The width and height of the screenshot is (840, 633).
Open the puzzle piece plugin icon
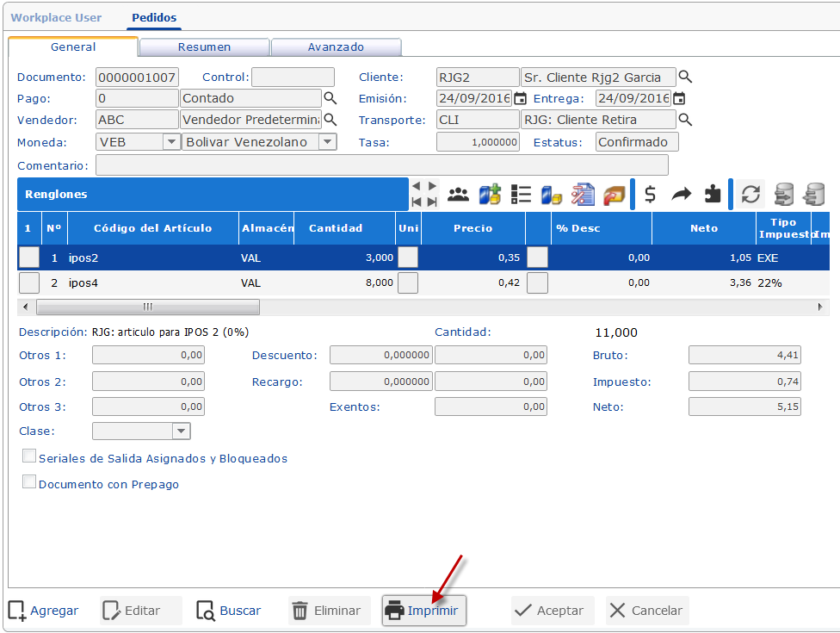tap(713, 194)
